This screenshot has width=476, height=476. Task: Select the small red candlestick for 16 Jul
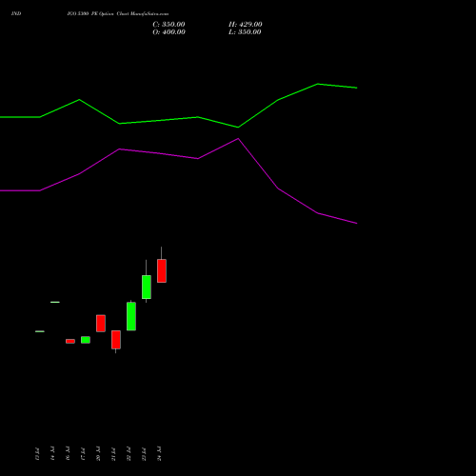(70, 341)
